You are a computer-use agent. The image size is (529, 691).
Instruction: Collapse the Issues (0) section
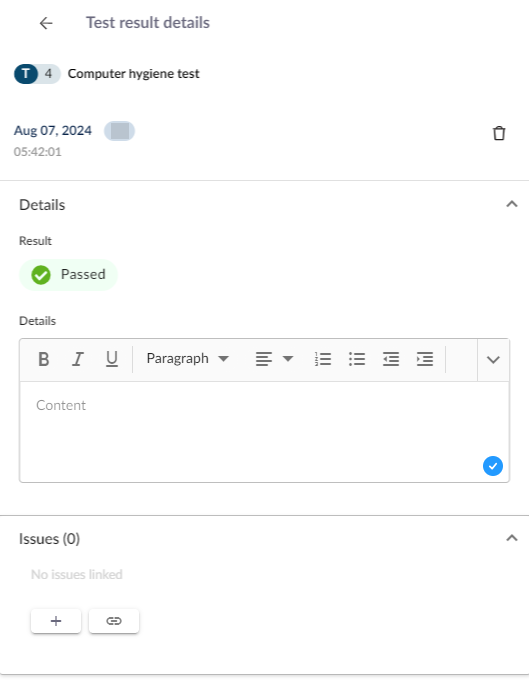(511, 538)
